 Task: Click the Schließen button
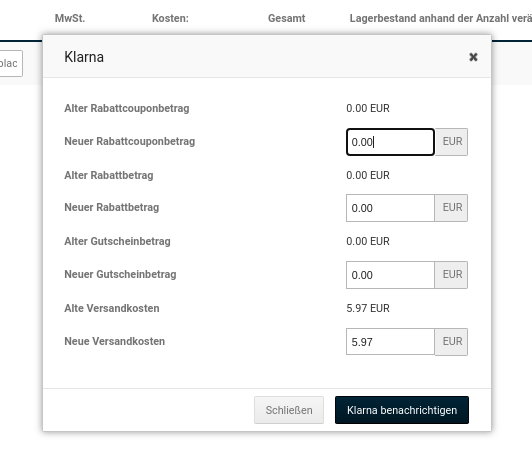click(x=289, y=410)
